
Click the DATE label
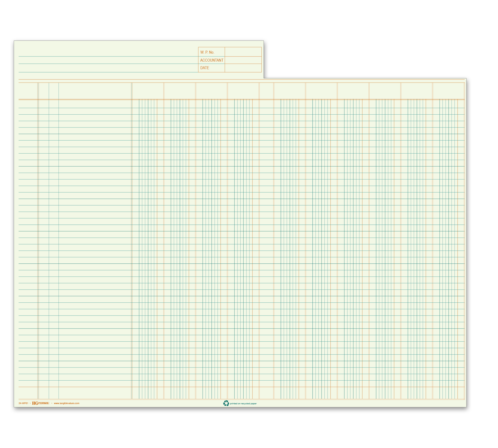(205, 68)
